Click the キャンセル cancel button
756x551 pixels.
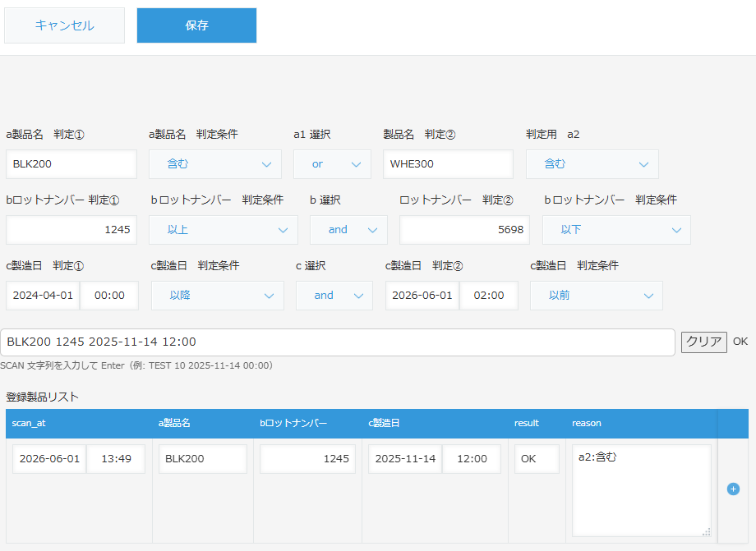pos(65,25)
